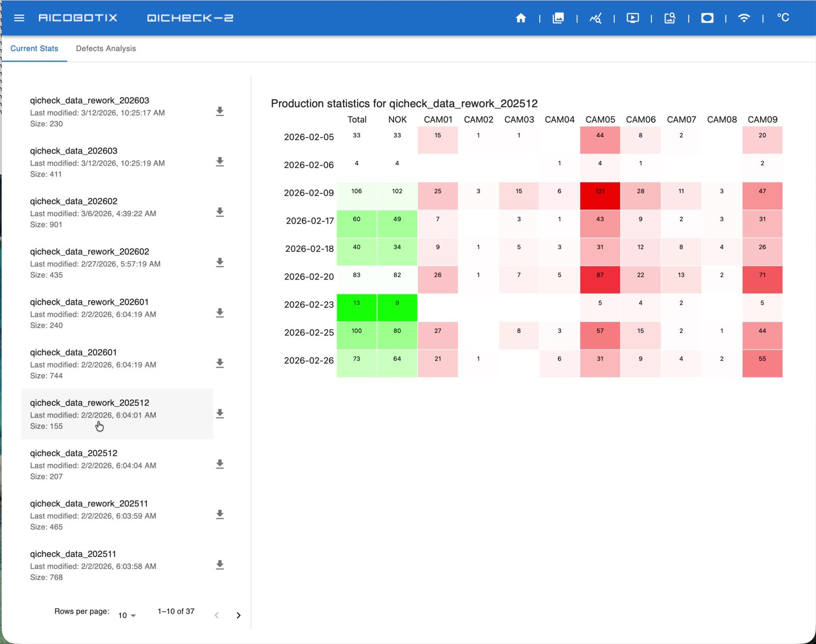Open the hamburger navigation menu

(x=19, y=18)
